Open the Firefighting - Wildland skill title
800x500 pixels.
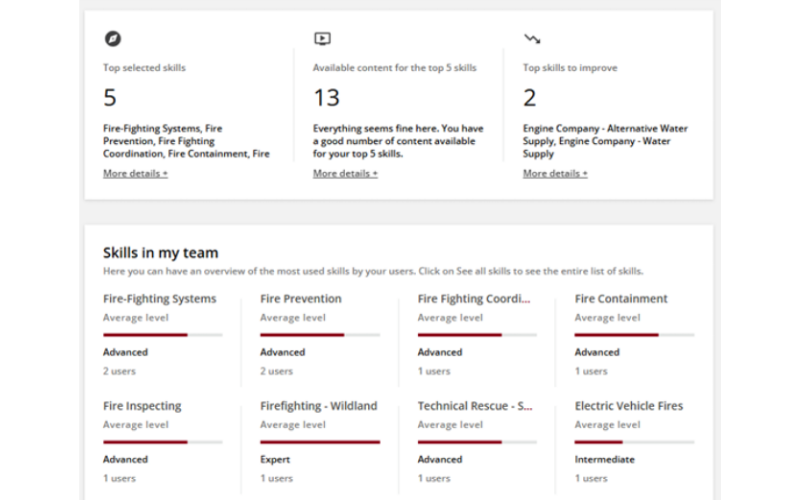(319, 406)
